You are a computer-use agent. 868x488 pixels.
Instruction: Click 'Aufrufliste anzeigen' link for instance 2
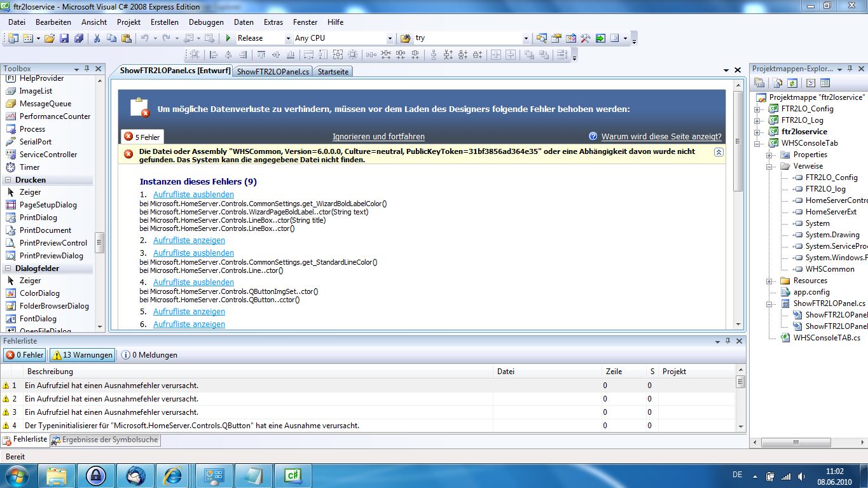tap(189, 241)
